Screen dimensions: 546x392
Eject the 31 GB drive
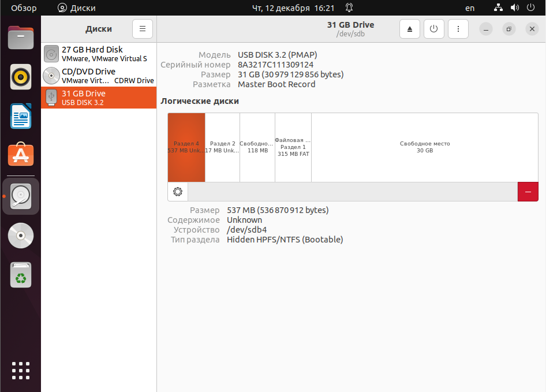[410, 29]
